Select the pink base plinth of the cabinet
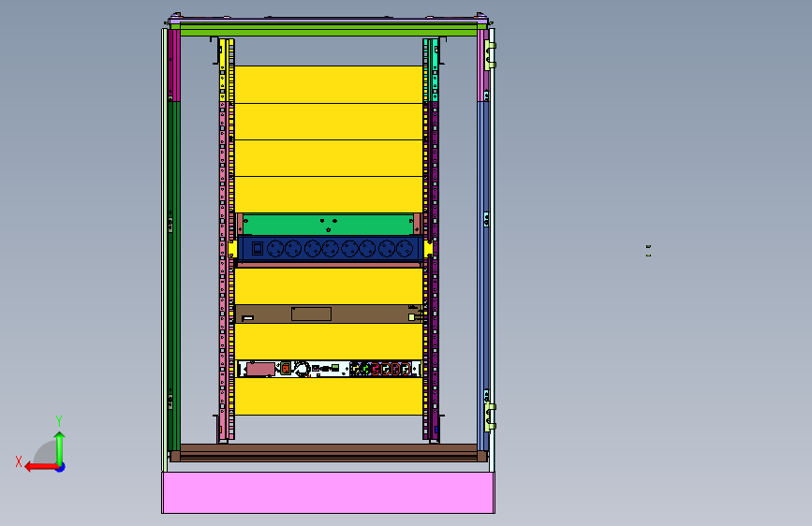The image size is (812, 526). [328, 492]
